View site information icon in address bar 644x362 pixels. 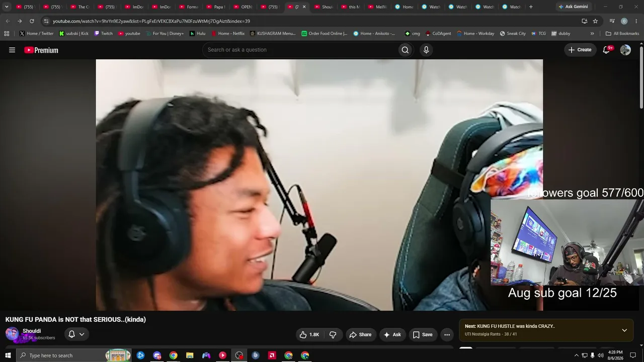coord(46,21)
